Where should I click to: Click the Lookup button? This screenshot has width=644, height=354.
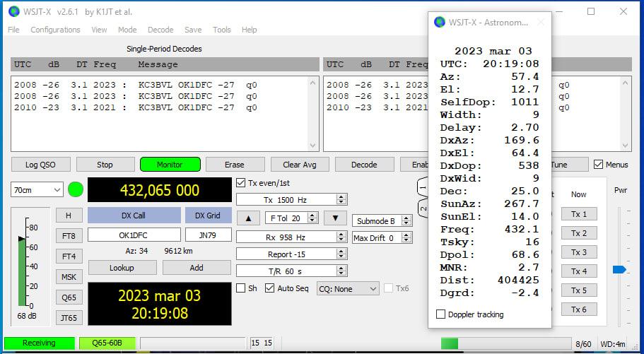pyautogui.click(x=122, y=268)
